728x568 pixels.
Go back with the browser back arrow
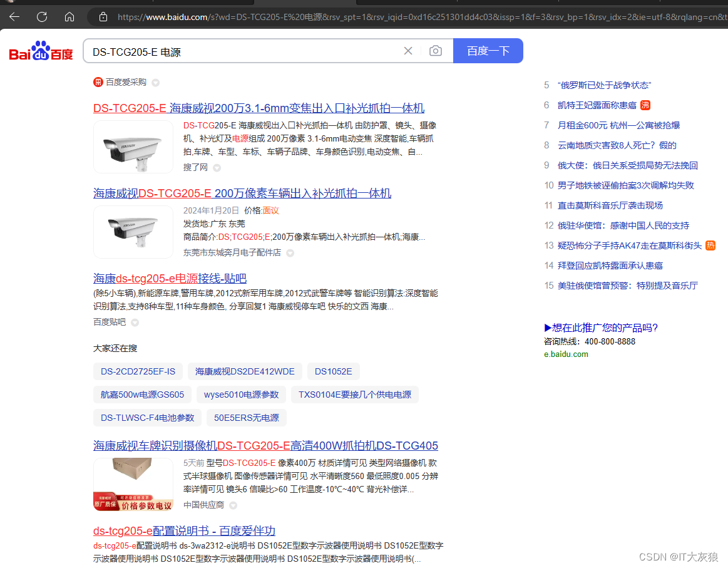(14, 17)
